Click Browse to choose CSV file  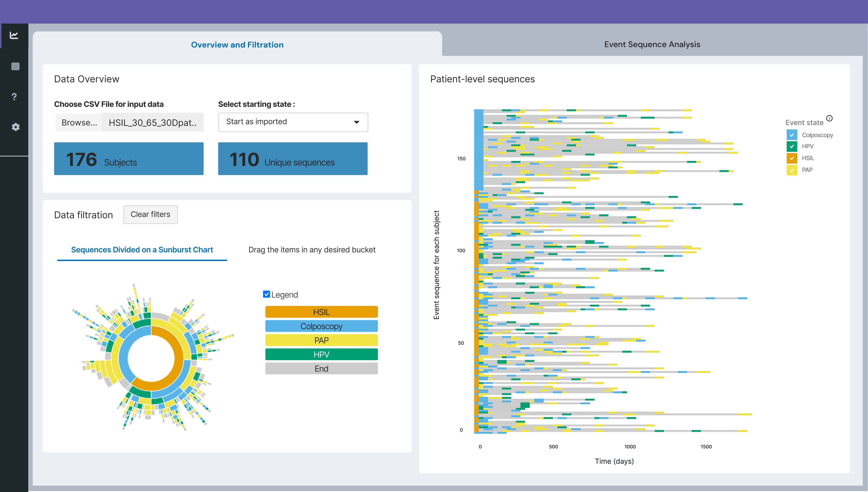(x=79, y=123)
